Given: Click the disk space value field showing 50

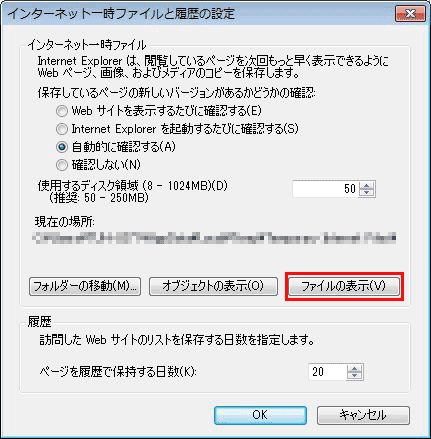Looking at the screenshot, I should pos(325,189).
